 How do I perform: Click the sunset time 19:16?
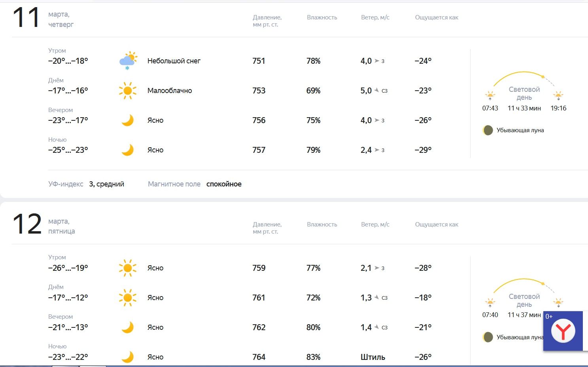558,108
